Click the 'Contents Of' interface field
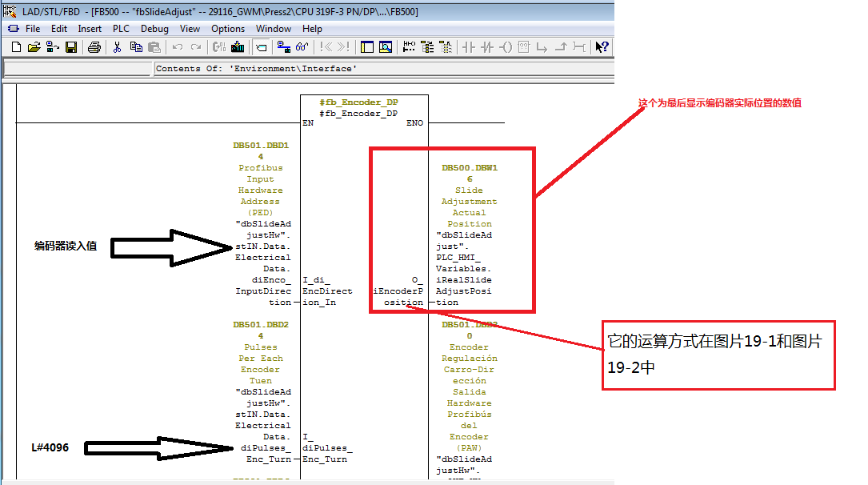868x485 pixels. pos(382,69)
